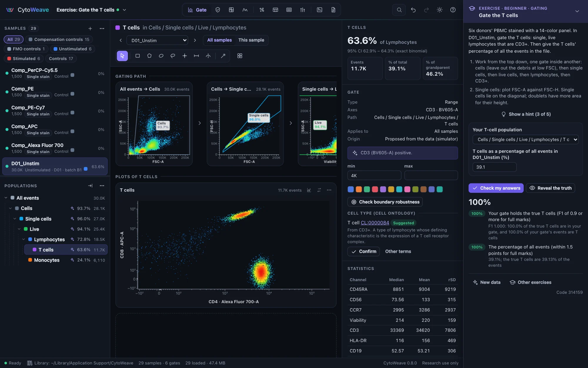The width and height of the screenshot is (588, 368).
Task: Open the report document view in top toolbar
Action: pos(333,10)
